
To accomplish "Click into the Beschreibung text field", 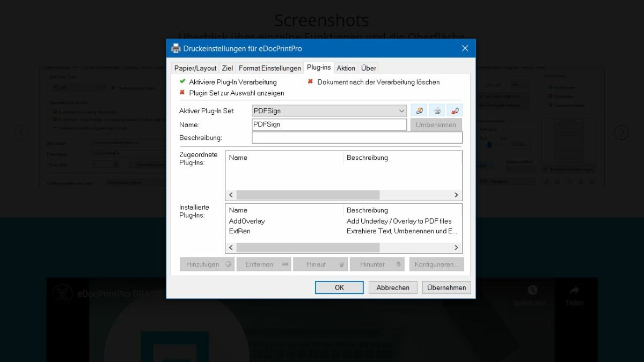I will [x=357, y=138].
